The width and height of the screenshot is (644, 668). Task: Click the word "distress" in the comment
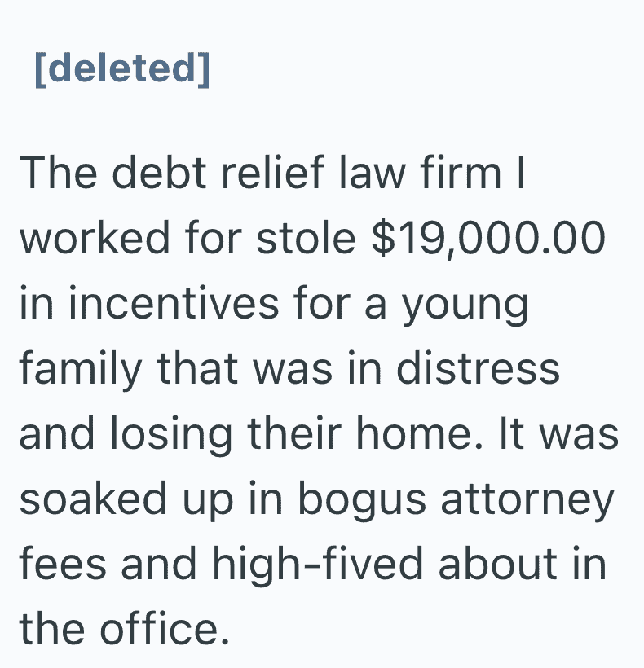coord(478,369)
